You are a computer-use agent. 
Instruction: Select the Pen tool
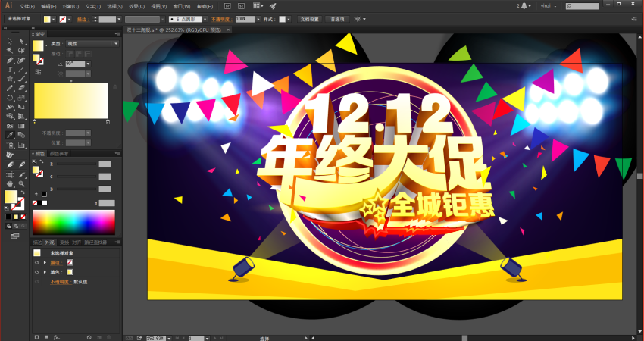[x=10, y=61]
